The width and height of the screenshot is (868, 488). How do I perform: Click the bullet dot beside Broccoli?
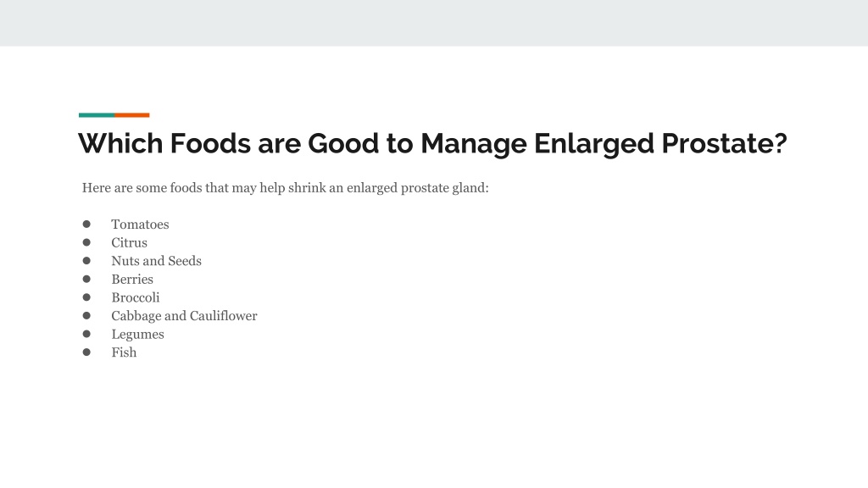(86, 297)
